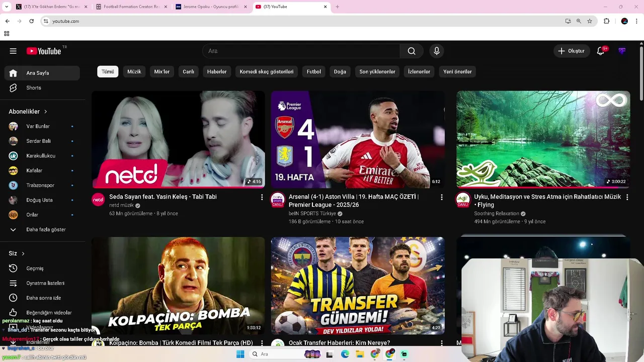Open options menu for Tabi Tabi video
644x362 pixels.
pyautogui.click(x=262, y=197)
